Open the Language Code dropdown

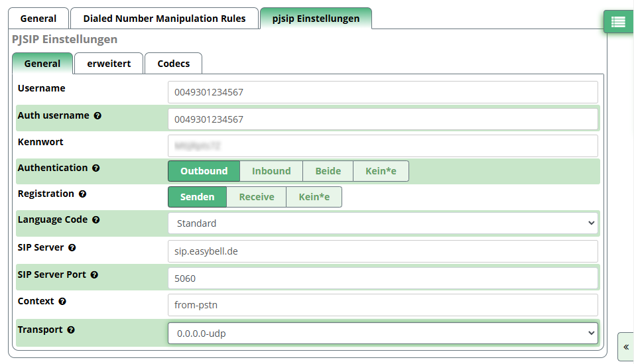click(383, 223)
